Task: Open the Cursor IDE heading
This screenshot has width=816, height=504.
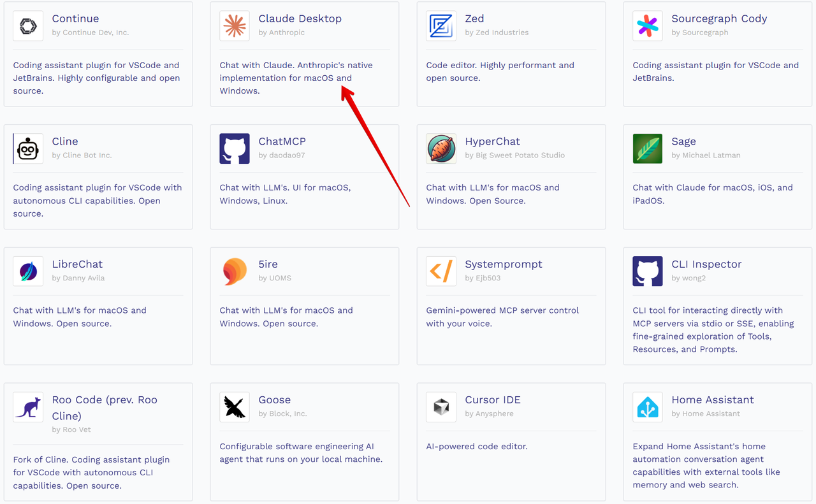Action: pyautogui.click(x=493, y=400)
